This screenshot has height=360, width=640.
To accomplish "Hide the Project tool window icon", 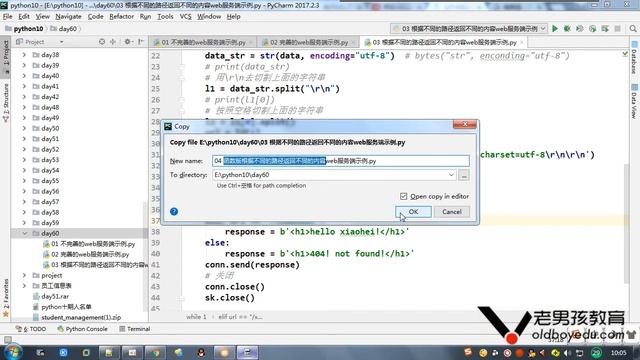I will click(x=141, y=42).
